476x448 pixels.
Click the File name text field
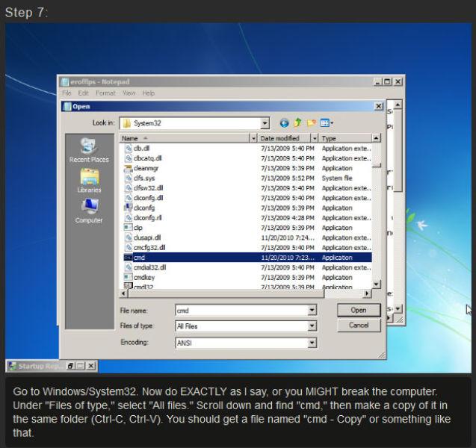[x=239, y=310]
